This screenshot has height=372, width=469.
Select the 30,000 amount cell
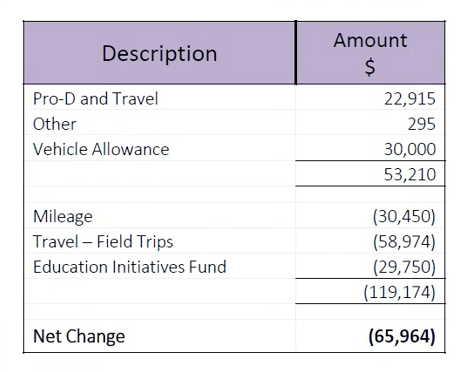[x=370, y=148]
